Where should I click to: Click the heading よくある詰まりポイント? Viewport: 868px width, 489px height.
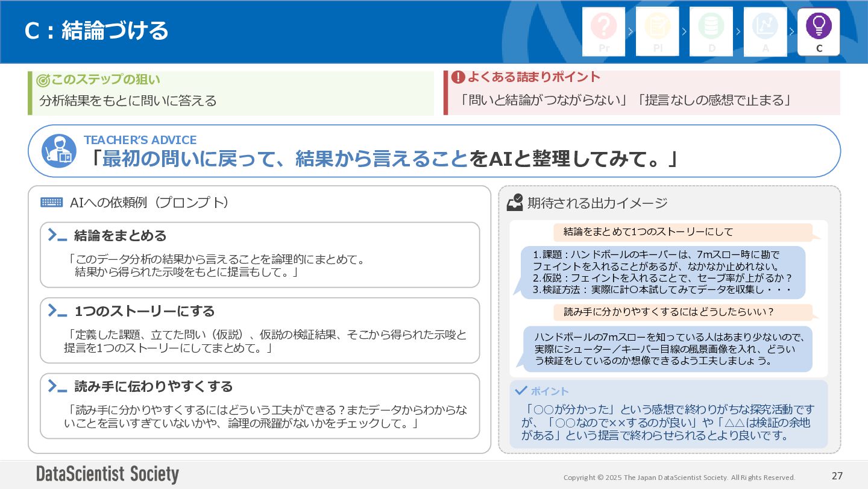pos(534,77)
